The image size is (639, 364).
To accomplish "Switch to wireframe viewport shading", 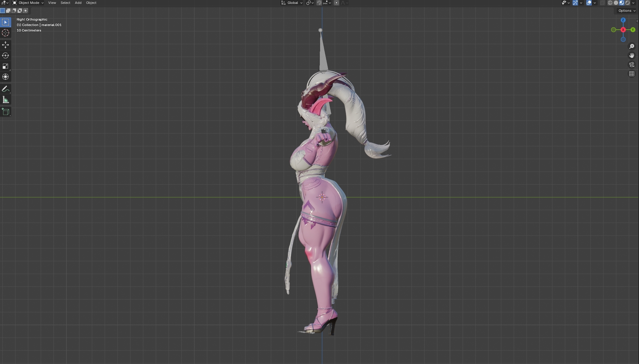I will point(610,3).
